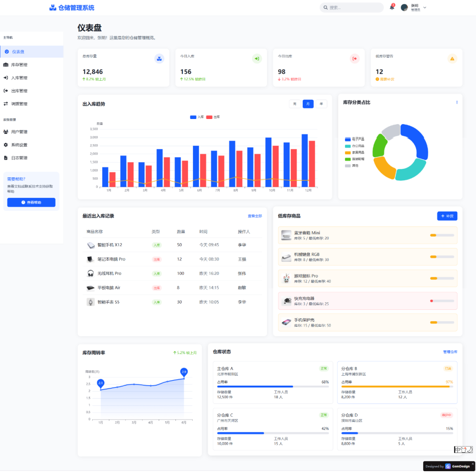Open 调拨管理 in the sidebar
476x476 pixels.
point(32,104)
